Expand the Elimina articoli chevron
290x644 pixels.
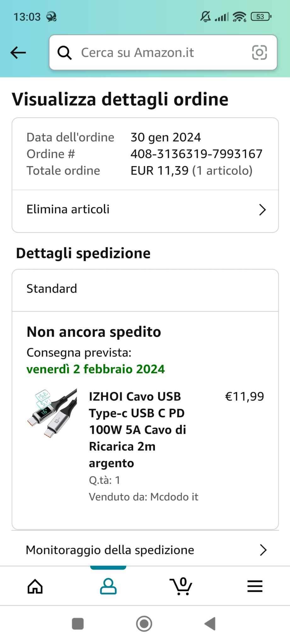262,210
